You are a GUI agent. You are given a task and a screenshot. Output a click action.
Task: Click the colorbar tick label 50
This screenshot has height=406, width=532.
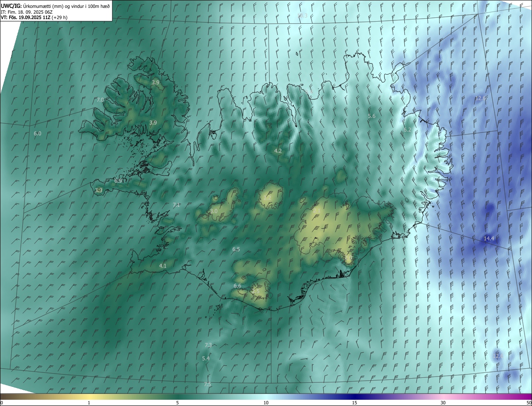[529, 403]
